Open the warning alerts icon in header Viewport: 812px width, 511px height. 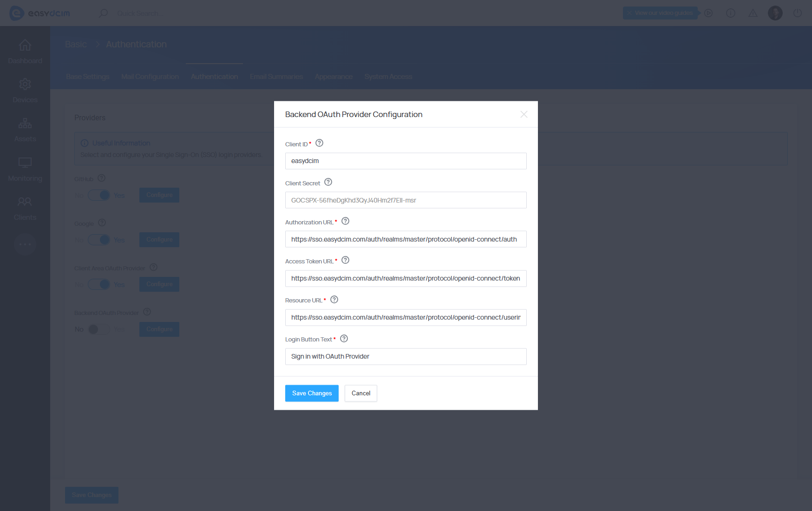tap(753, 13)
